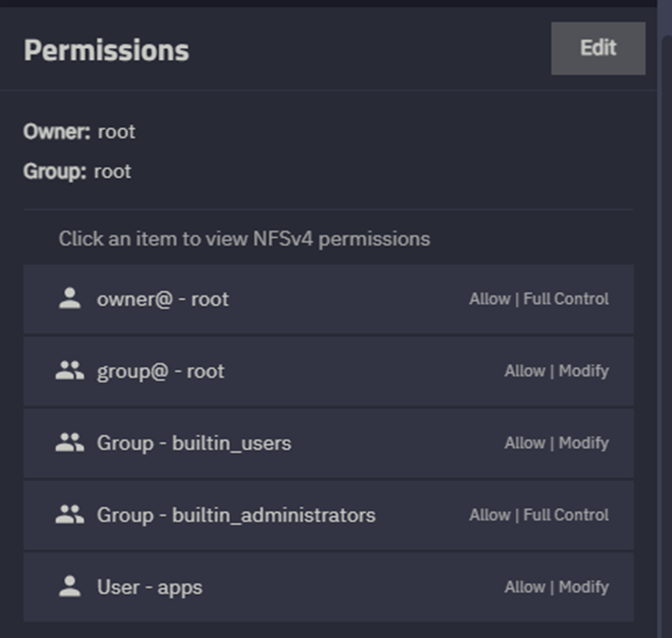672x638 pixels.
Task: Click Allow | Modify for builtin_users
Action: [556, 443]
